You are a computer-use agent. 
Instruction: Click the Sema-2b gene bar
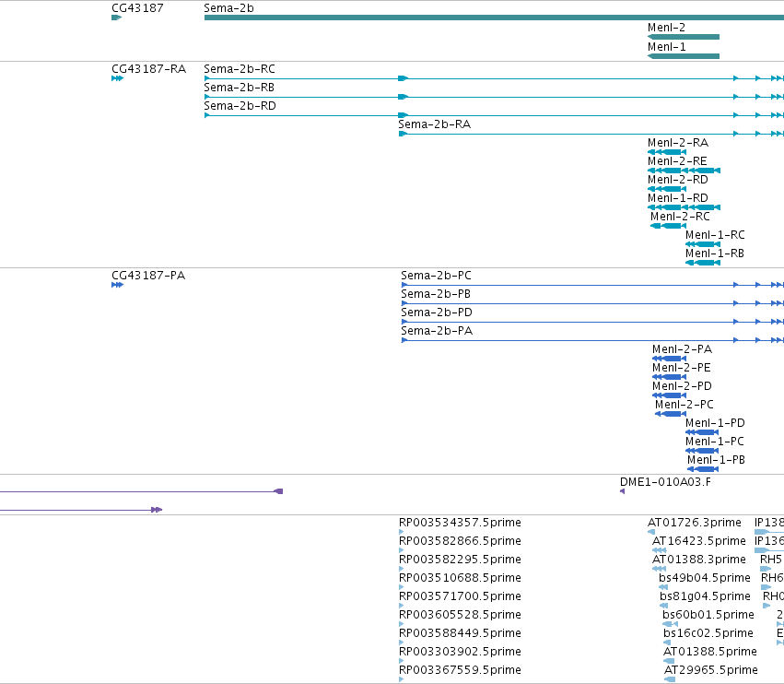494,18
